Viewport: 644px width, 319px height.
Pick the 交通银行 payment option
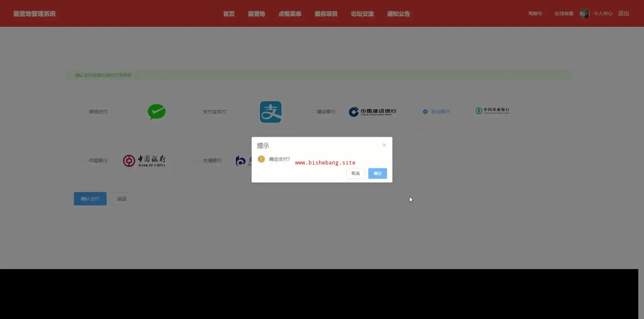coord(212,161)
